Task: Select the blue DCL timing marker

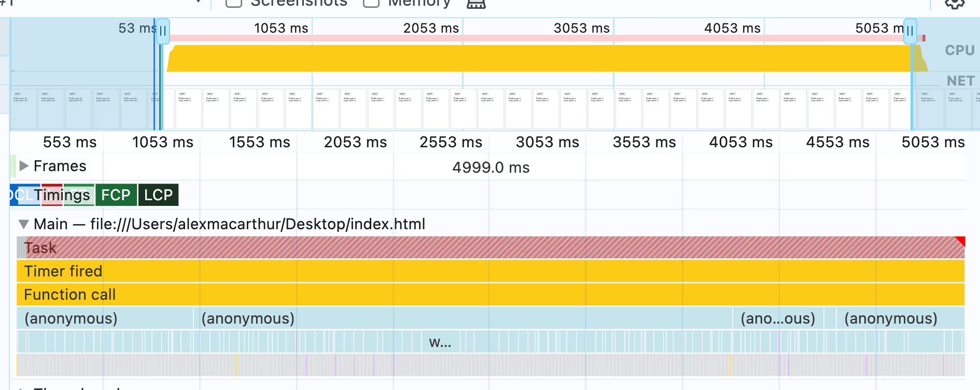Action: [24, 195]
